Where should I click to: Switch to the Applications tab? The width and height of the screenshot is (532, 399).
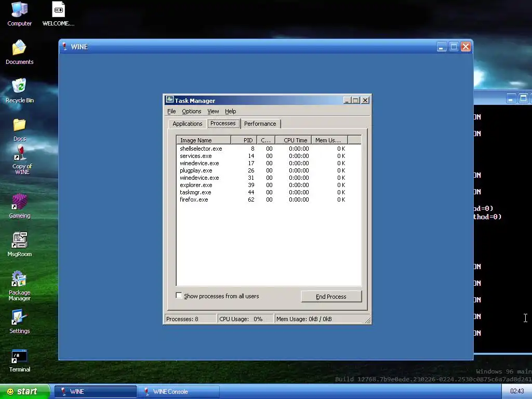pyautogui.click(x=187, y=124)
